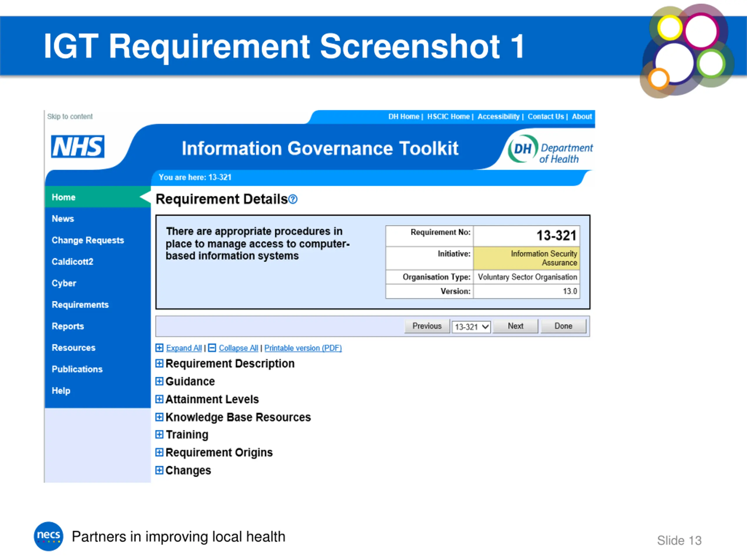Click the DH Home link

pos(404,117)
